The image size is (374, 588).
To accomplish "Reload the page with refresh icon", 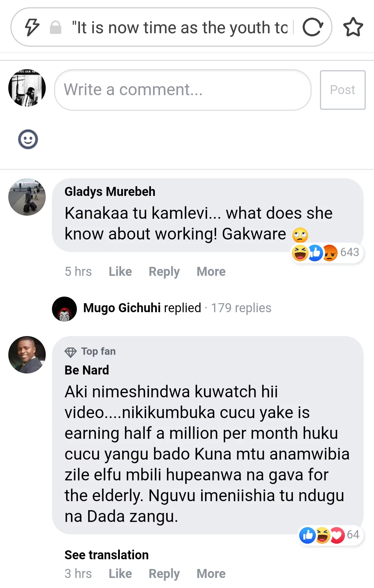I will [313, 27].
